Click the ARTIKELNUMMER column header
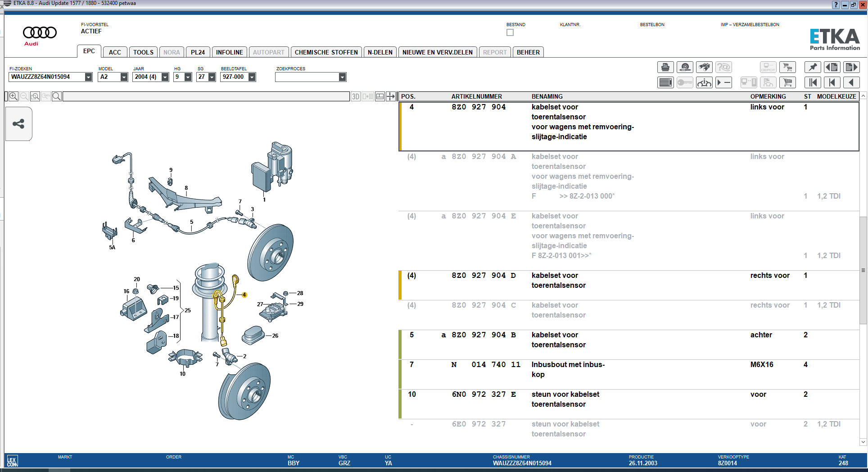Viewport: 868px width, 472px height. [x=476, y=96]
